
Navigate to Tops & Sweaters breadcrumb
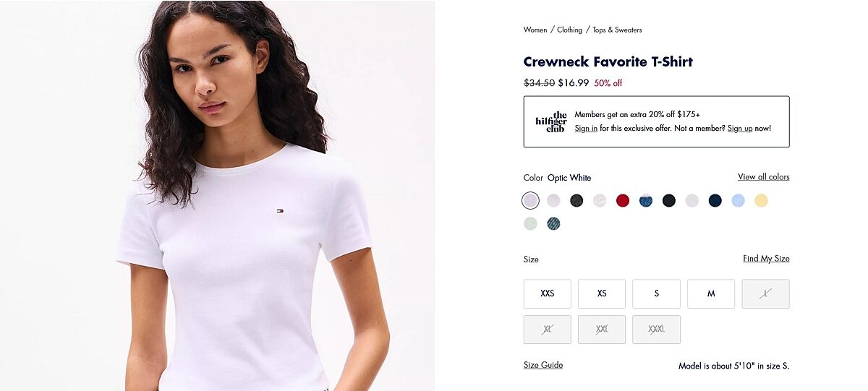pos(617,30)
